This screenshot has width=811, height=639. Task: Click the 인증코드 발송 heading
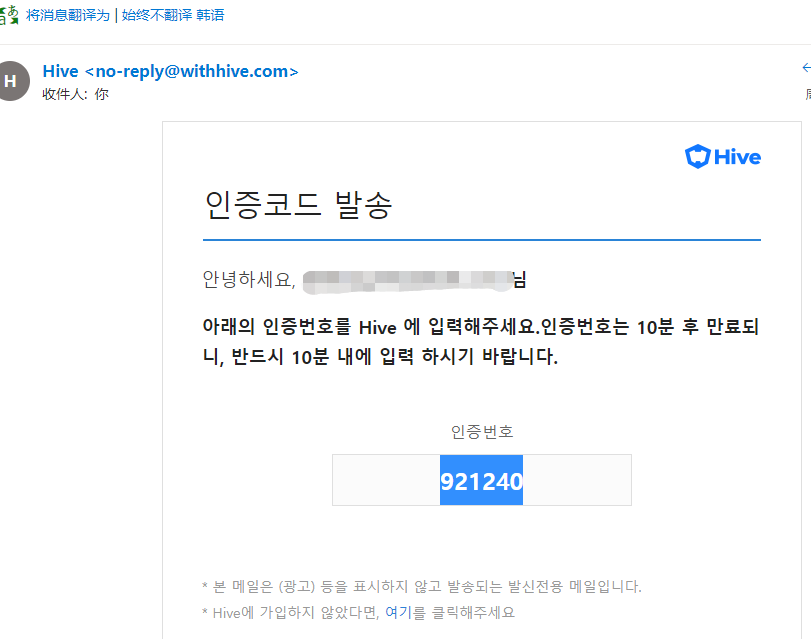pos(298,205)
